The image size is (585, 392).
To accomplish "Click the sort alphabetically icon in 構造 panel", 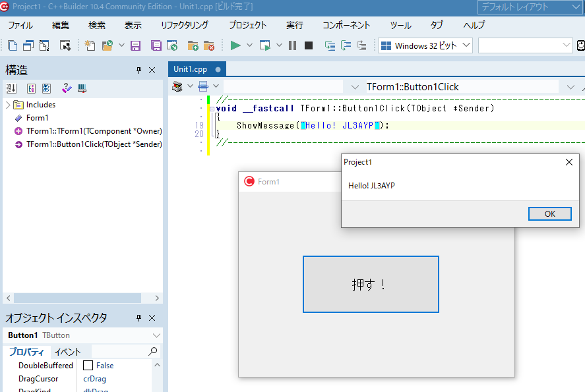I will coord(12,88).
